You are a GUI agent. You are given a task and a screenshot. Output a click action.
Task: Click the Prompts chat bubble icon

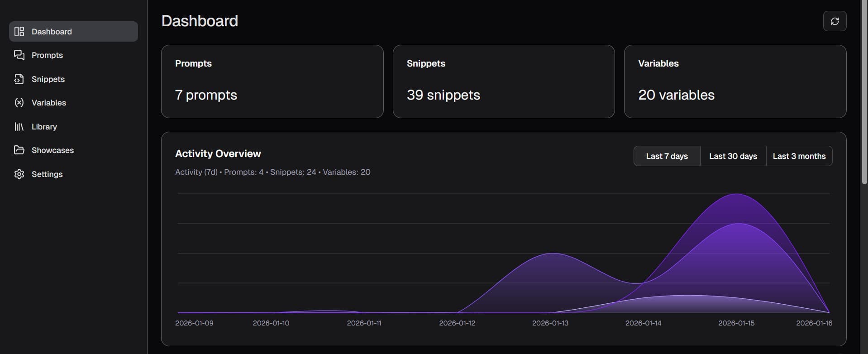pos(19,55)
